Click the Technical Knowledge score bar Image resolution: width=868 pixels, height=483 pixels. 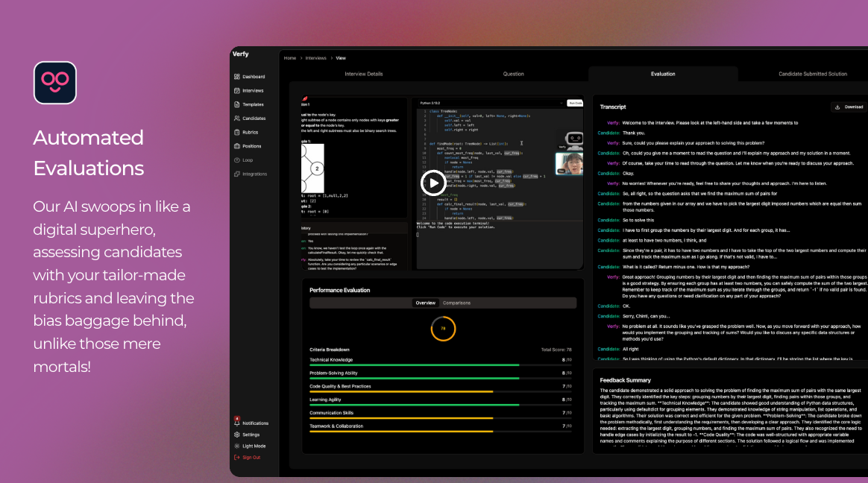pos(441,365)
